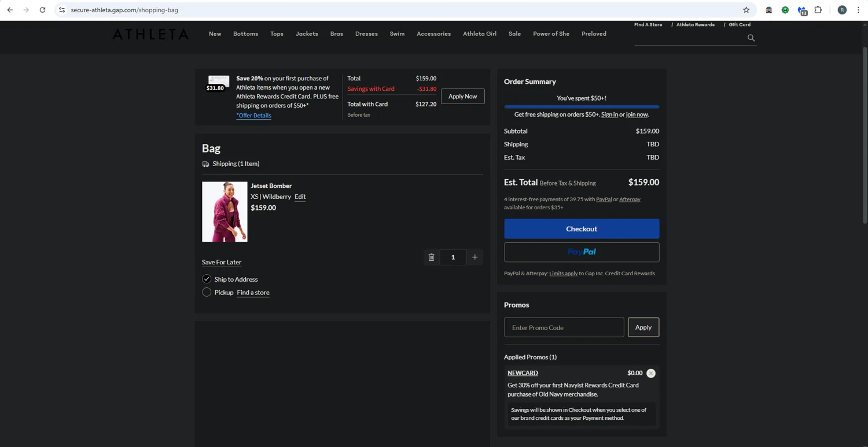Open the Bras menu
This screenshot has height=447, width=868.
pyautogui.click(x=337, y=34)
